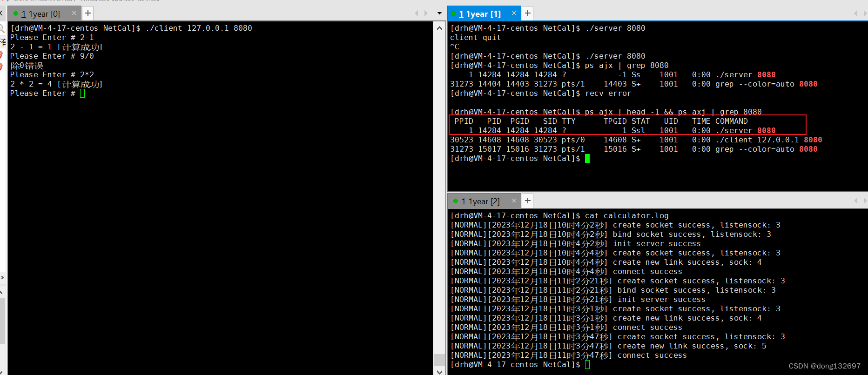Click the highlighted './server 8080' process row with Ssl
The image size is (868, 375).
622,131
